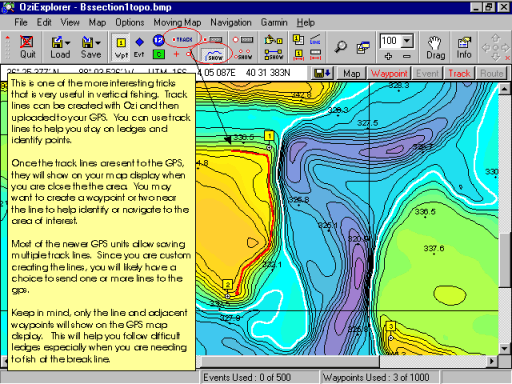The image size is (512, 384).
Task: Select the Wpt waypoint placement tool
Action: click(121, 47)
